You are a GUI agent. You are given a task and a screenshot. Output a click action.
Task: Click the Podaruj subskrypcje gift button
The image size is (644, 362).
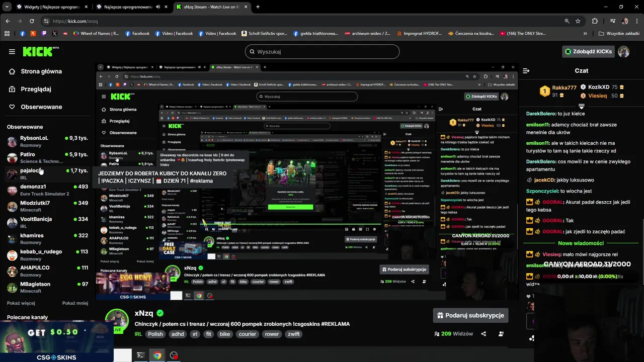pyautogui.click(x=470, y=315)
